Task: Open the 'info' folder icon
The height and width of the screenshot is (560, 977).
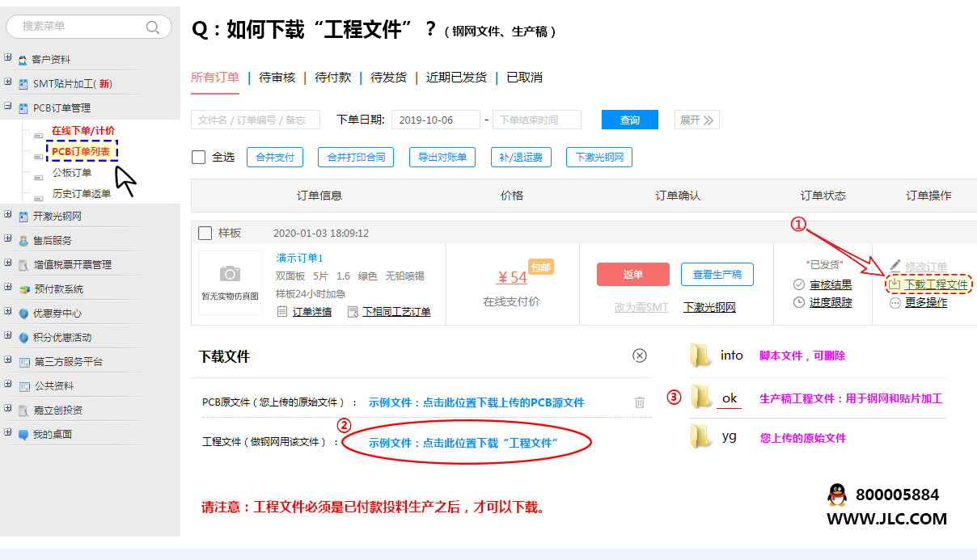Action: click(700, 356)
